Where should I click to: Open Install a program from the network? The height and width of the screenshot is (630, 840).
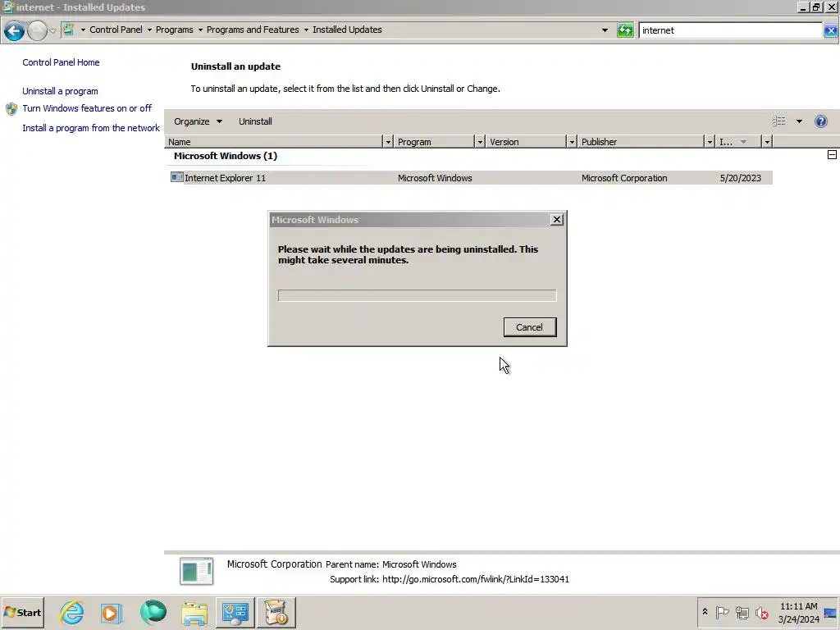click(91, 128)
